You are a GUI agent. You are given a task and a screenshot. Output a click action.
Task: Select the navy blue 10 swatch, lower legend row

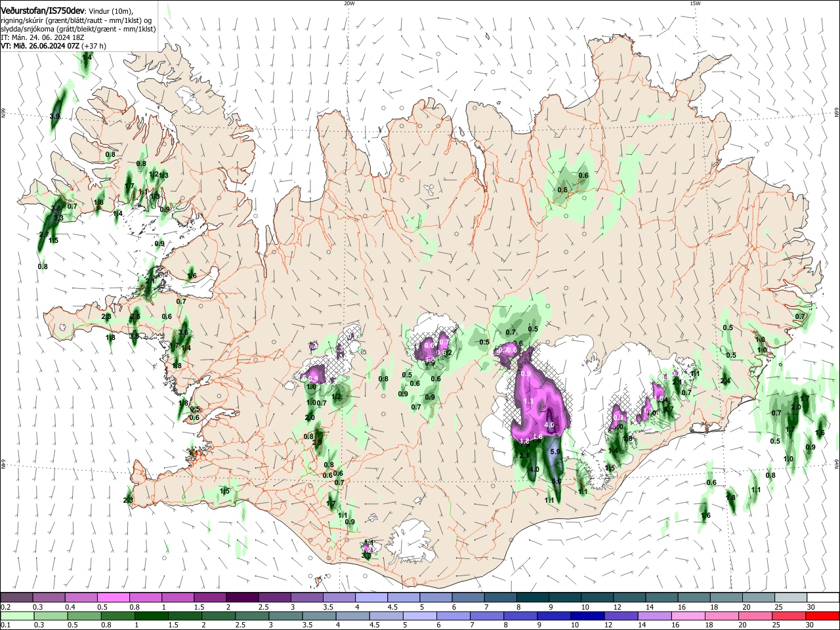pyautogui.click(x=587, y=616)
